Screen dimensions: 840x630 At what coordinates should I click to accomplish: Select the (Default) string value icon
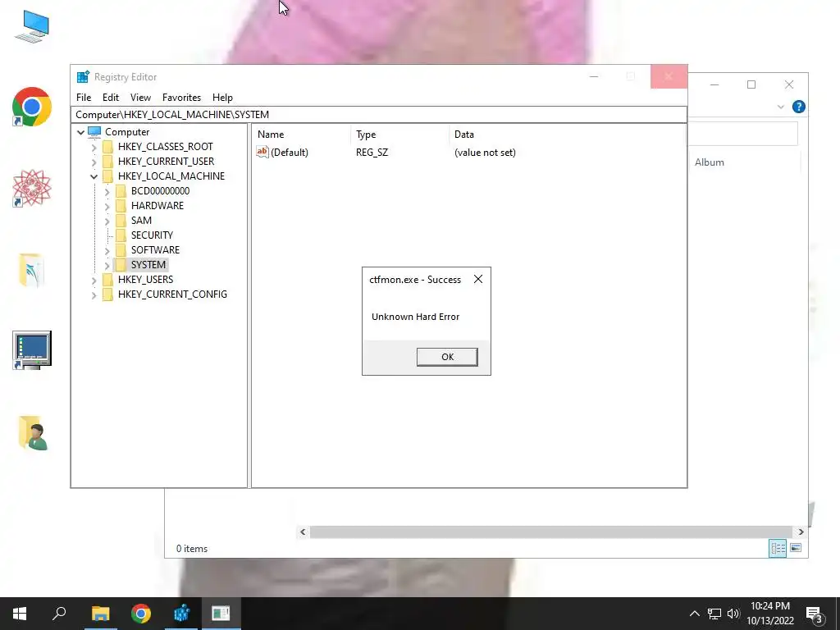tap(262, 152)
